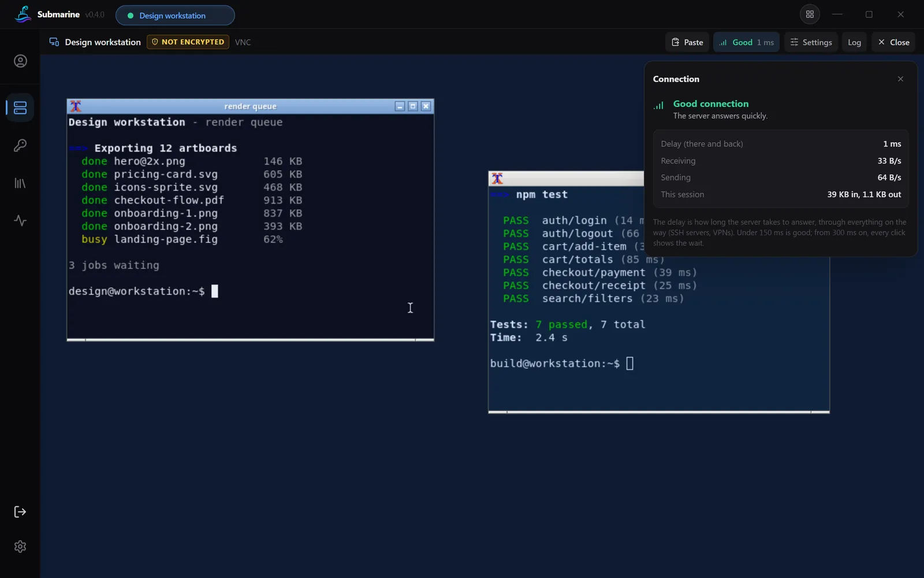Click 'This session' traffic row

pyautogui.click(x=781, y=194)
